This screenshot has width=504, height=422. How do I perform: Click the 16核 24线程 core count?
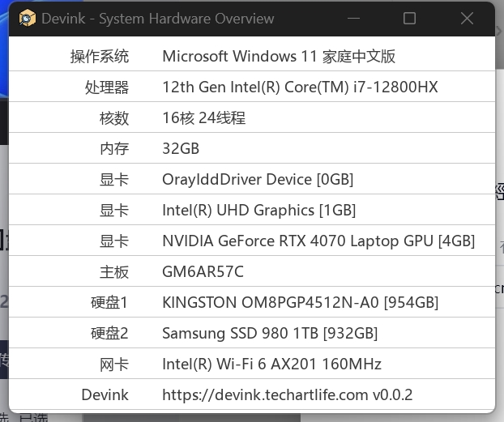[203, 117]
